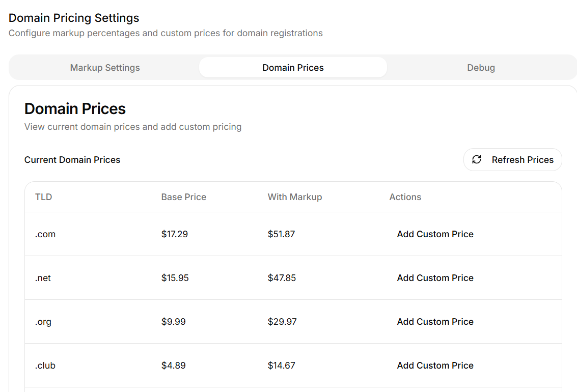Click the $4.89 base price value
The width and height of the screenshot is (577, 392).
pyautogui.click(x=173, y=366)
